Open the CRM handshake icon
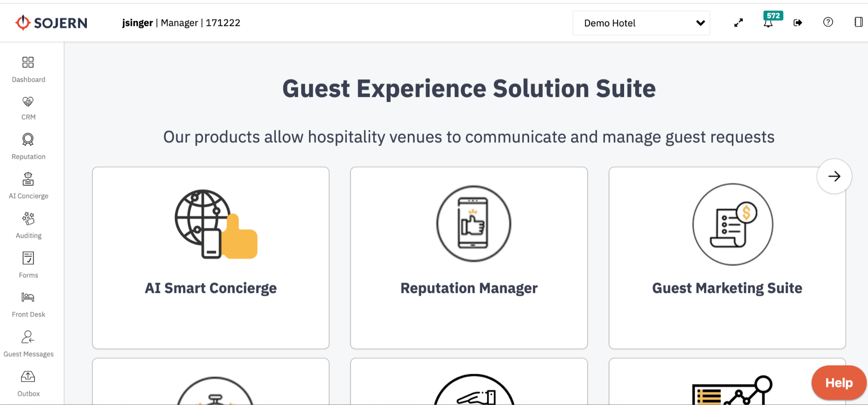 point(28,102)
